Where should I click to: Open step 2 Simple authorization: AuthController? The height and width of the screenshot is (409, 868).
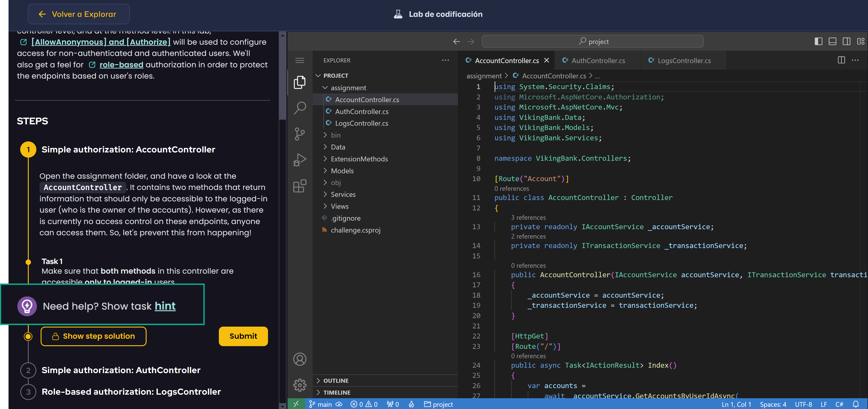(121, 370)
